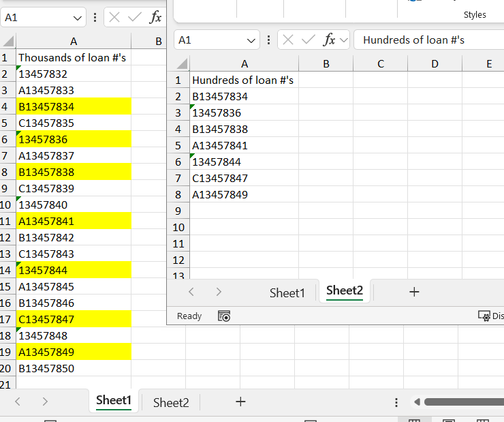Screen dimensions: 504x422
Task: Select cell A13457833
Action: click(x=74, y=90)
